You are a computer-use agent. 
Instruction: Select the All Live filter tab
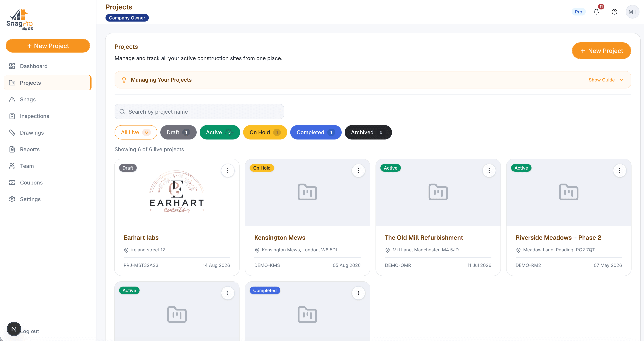click(136, 132)
